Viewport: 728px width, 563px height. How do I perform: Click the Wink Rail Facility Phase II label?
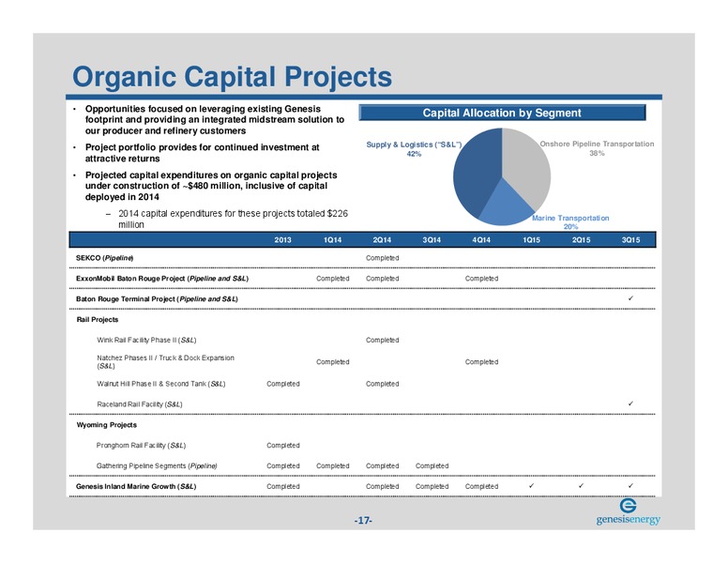coord(146,340)
